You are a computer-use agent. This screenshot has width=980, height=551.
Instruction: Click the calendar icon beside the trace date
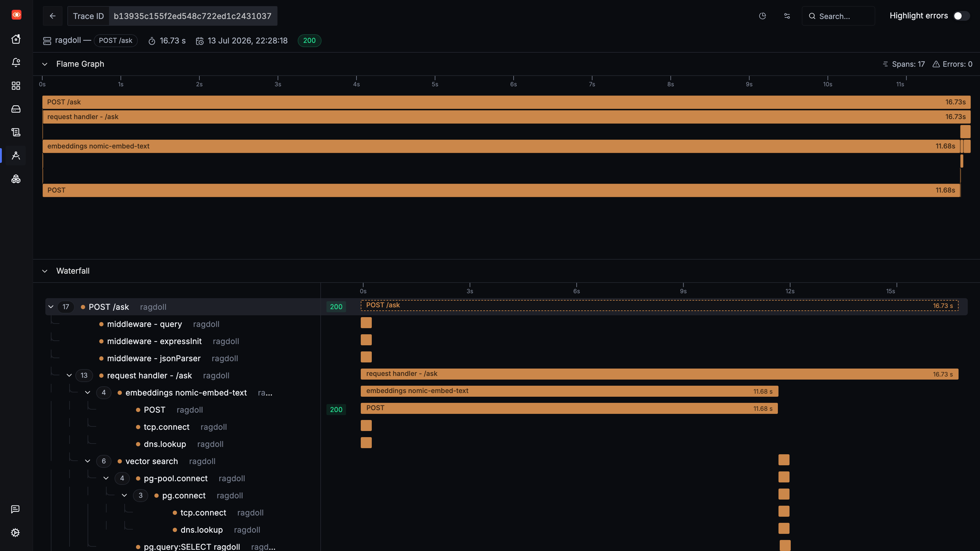tap(200, 41)
